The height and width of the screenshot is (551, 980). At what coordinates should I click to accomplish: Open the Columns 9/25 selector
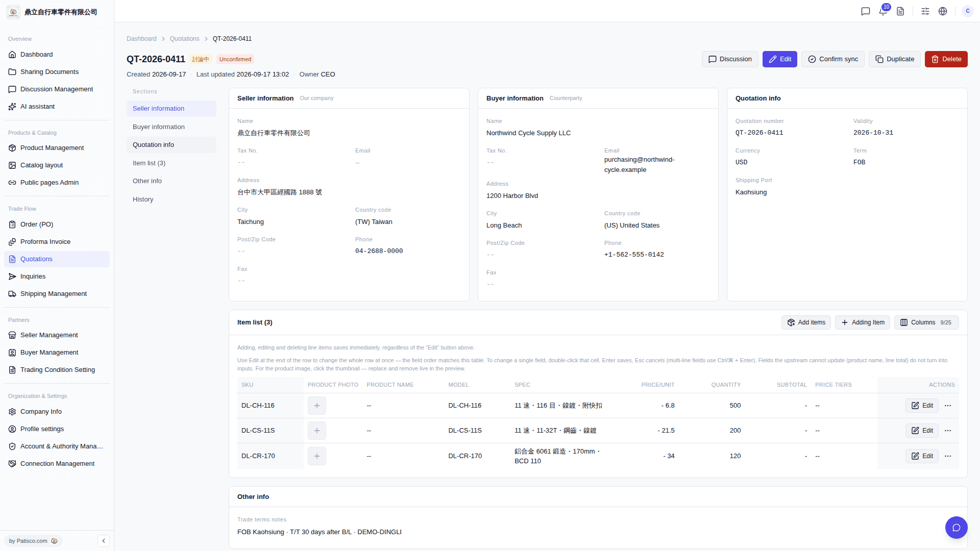click(926, 322)
